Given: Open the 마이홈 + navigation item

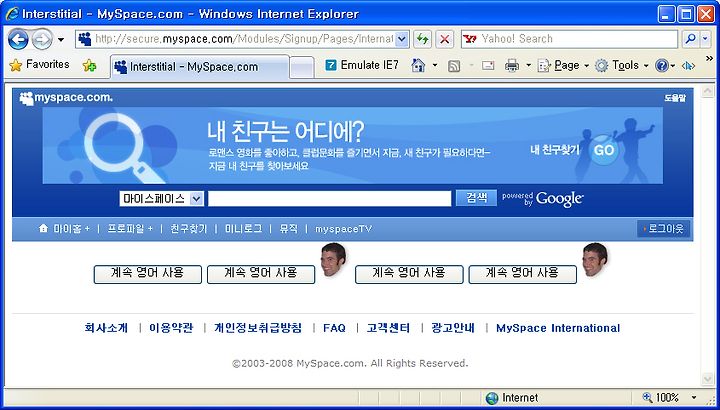Looking at the screenshot, I should [64, 229].
